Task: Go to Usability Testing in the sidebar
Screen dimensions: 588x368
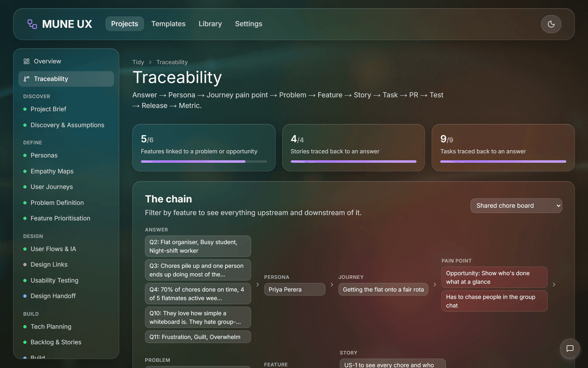Action: [66, 280]
